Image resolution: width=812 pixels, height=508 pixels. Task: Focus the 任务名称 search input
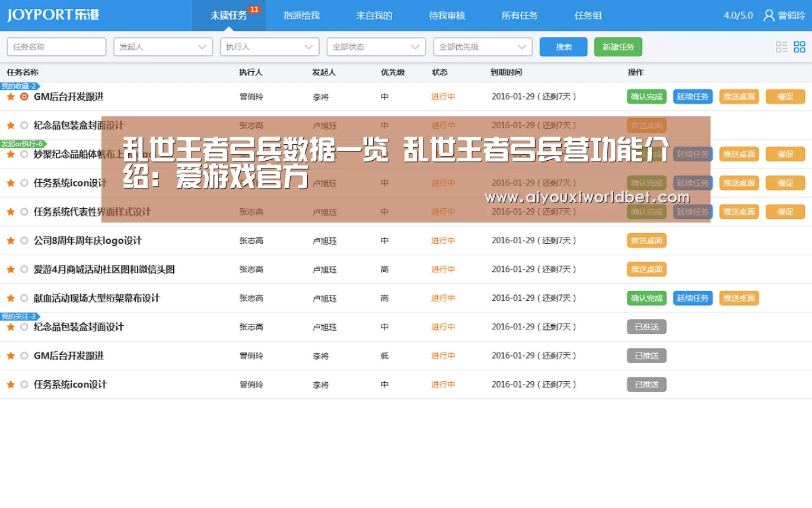[56, 47]
